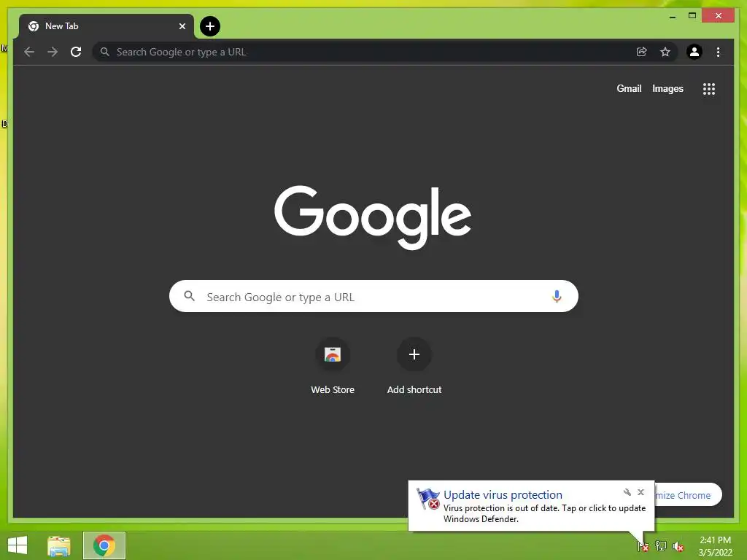Select the New Tab tab

click(106, 26)
